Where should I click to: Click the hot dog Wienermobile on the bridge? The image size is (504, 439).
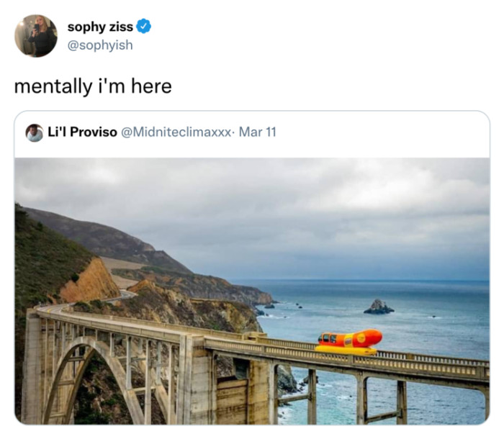[349, 341]
